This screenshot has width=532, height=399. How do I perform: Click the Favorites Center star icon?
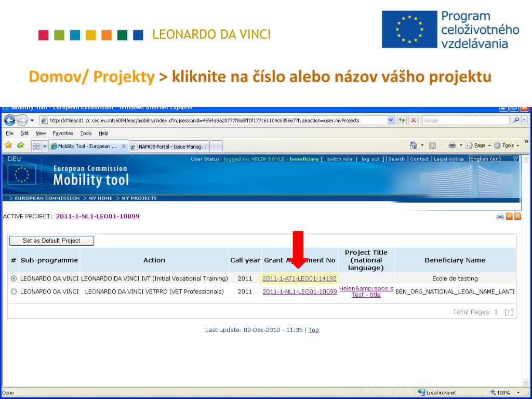(8, 145)
